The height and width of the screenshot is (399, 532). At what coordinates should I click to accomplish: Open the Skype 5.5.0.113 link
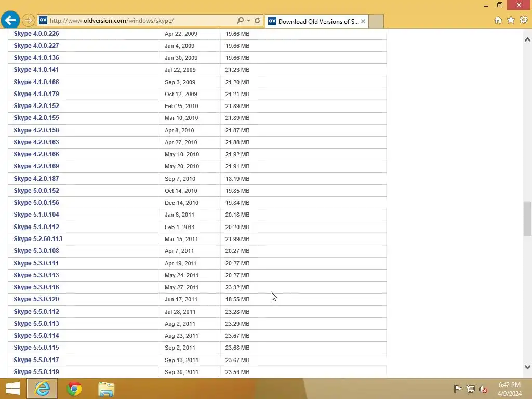(36, 324)
